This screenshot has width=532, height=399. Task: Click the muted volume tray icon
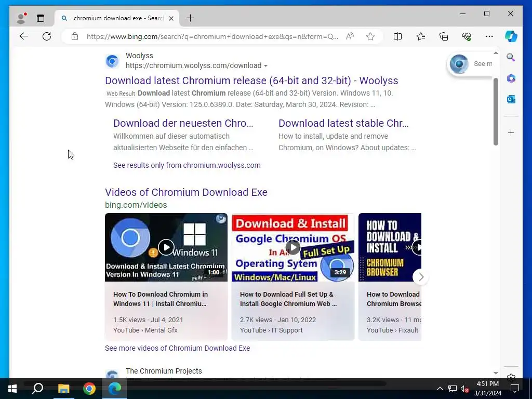tap(465, 389)
